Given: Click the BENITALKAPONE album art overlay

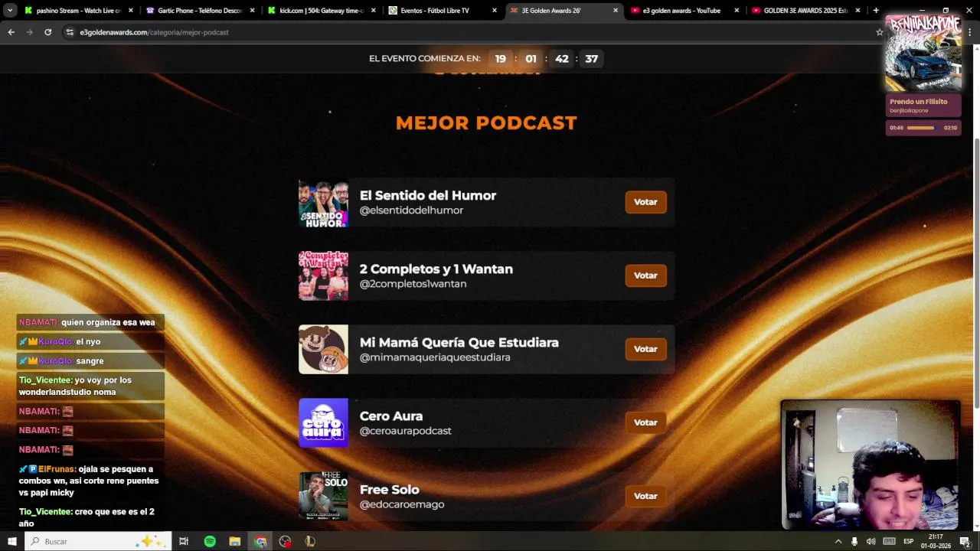Looking at the screenshot, I should click(x=923, y=53).
